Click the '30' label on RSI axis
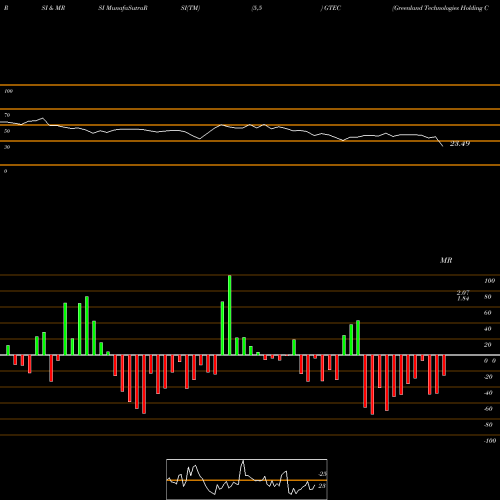Image resolution: width=500 pixels, height=500 pixels. (x=7, y=147)
